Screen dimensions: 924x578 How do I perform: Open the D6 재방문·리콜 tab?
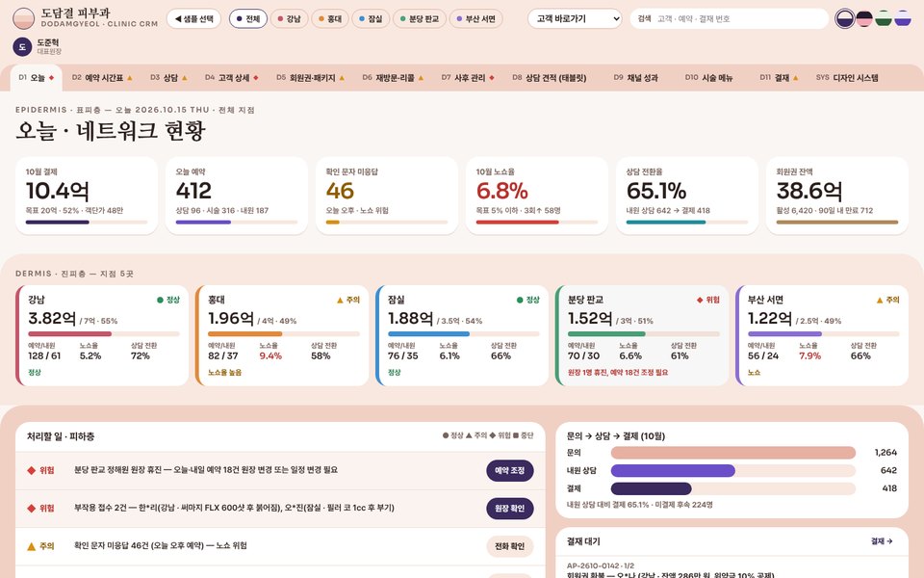(x=393, y=78)
